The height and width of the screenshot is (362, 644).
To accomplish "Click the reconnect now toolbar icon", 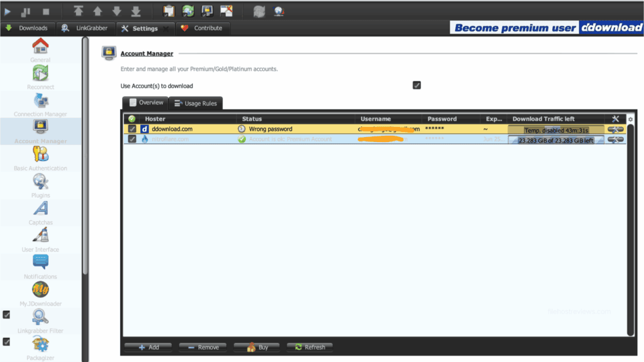I will click(x=259, y=11).
